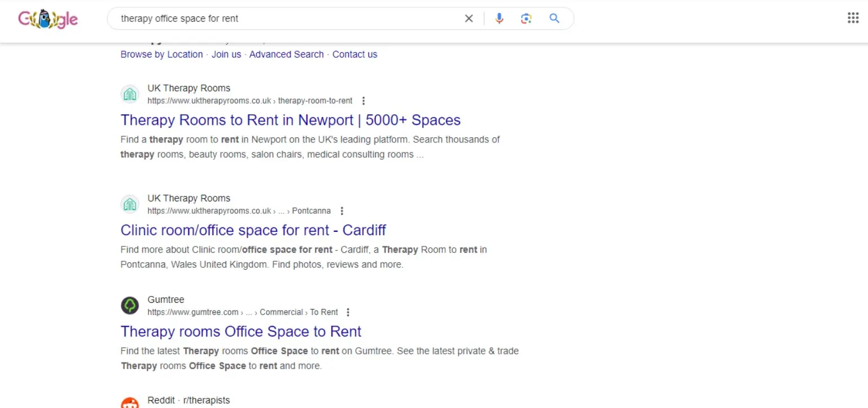
Task: Open the Browse by Location link
Action: [162, 55]
